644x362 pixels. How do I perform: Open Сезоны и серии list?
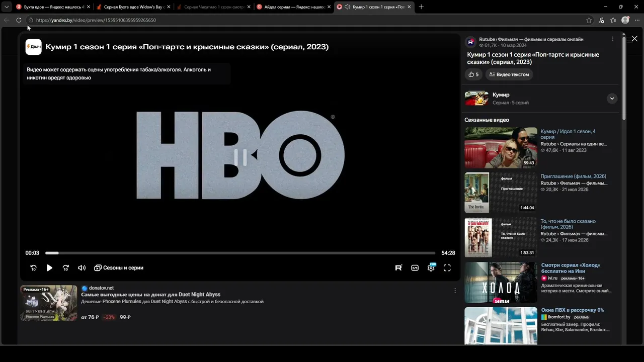click(119, 268)
